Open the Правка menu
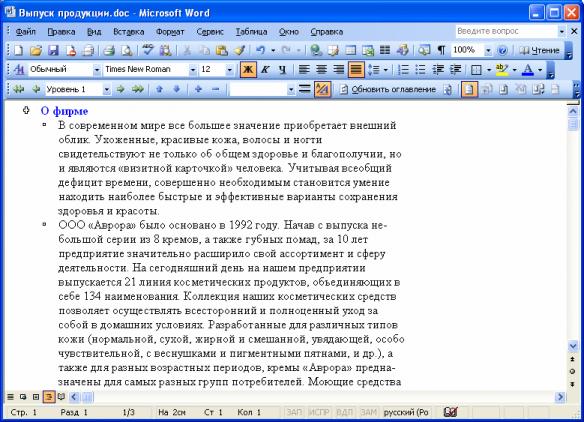This screenshot has width=584, height=422. [61, 32]
